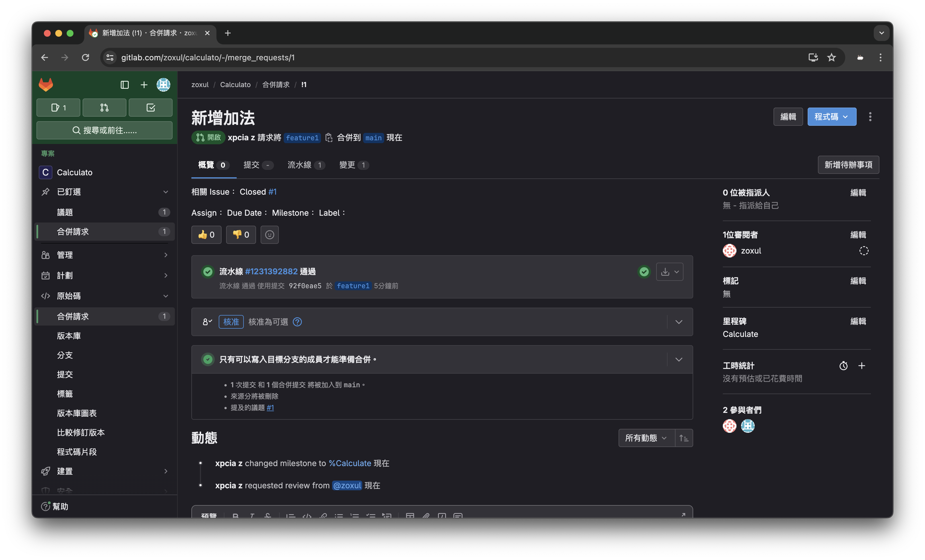This screenshot has height=560, width=925.
Task: Copy the feature1 branch name icon
Action: (x=329, y=138)
